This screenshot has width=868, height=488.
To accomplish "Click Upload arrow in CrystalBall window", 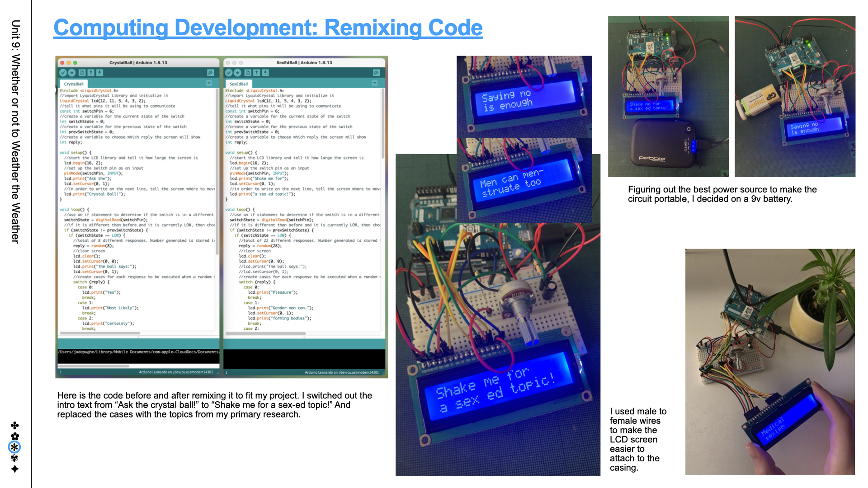I will [71, 73].
